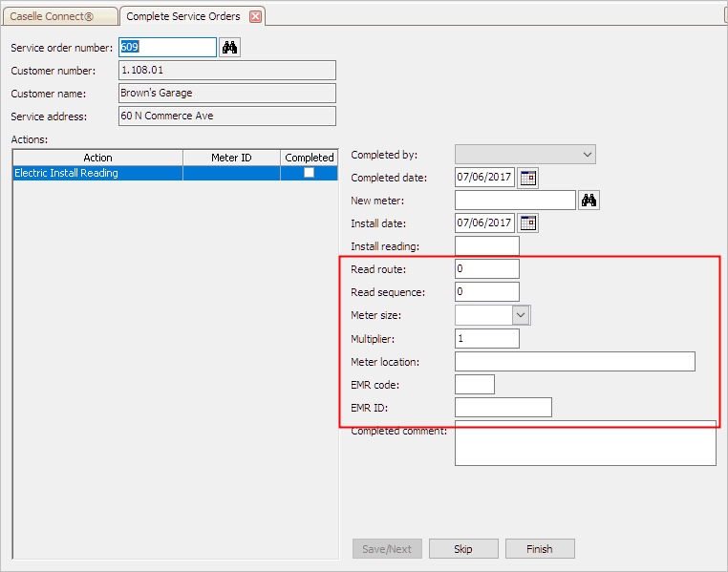Search service orders with binoculars icon
The height and width of the screenshot is (572, 728).
[229, 48]
